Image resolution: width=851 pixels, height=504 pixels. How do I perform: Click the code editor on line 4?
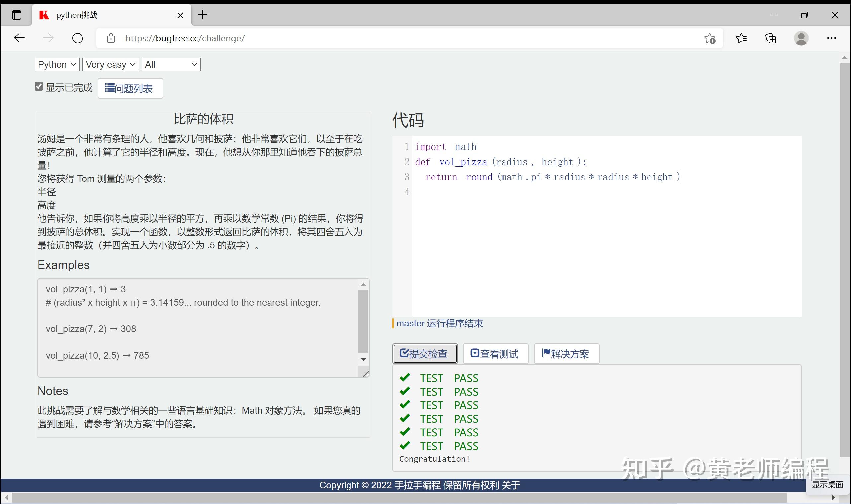(x=606, y=192)
